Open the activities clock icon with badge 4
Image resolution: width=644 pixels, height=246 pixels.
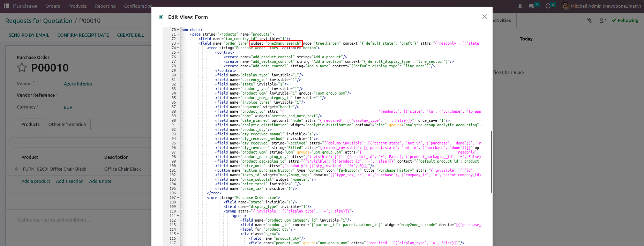coord(548,6)
